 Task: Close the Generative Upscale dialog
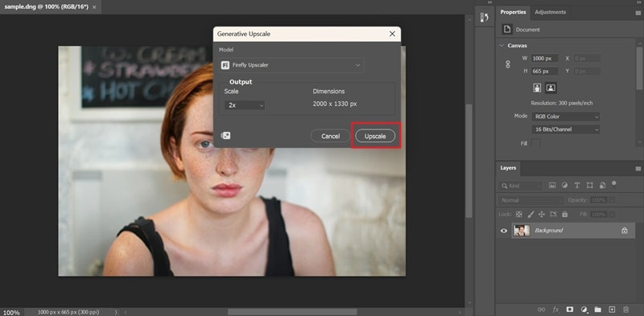pos(392,34)
